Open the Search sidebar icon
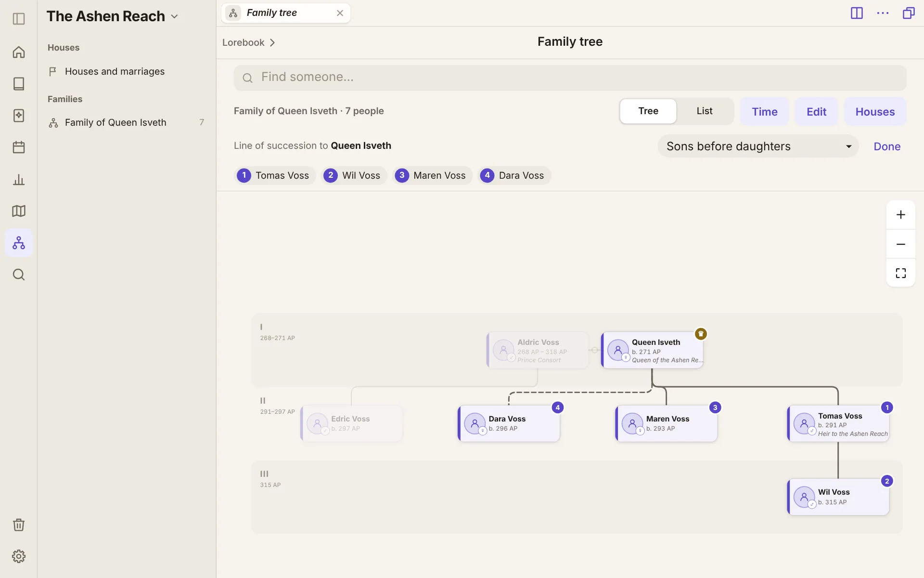The width and height of the screenshot is (924, 578). point(19,275)
